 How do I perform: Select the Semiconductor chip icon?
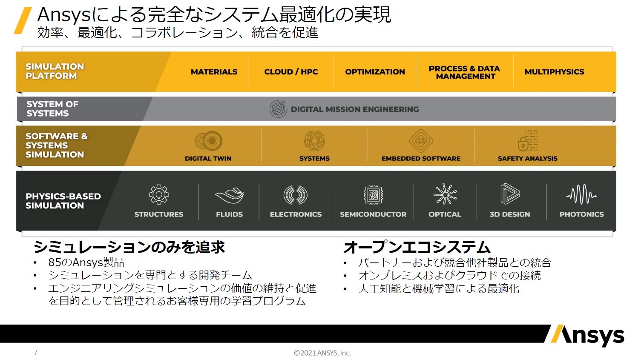(x=373, y=195)
